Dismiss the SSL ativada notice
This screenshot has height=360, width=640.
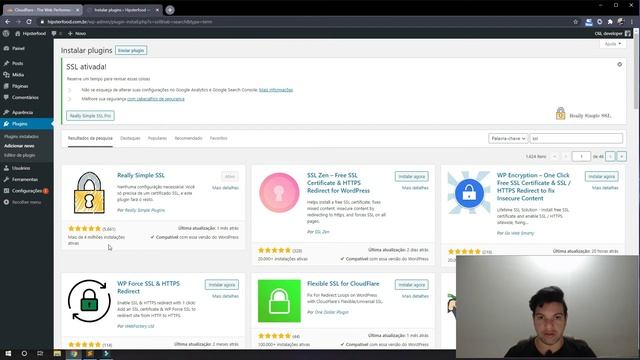pos(620,64)
